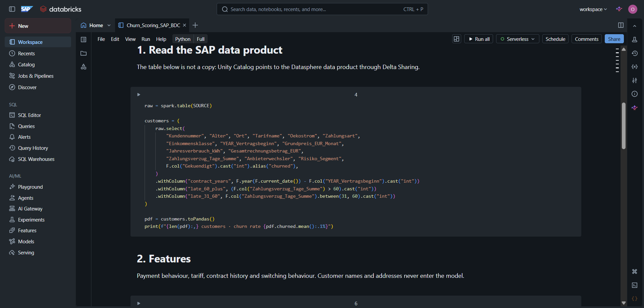This screenshot has width=644, height=308.
Task: Open Catalog in the sidebar
Action: [x=38, y=64]
